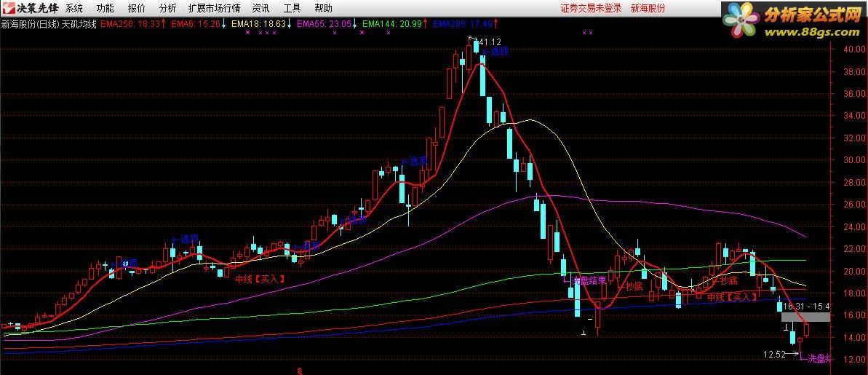The width and height of the screenshot is (868, 375).
Task: Click the 中线【买入】 signal near the 18.00 level
Action: click(x=733, y=298)
